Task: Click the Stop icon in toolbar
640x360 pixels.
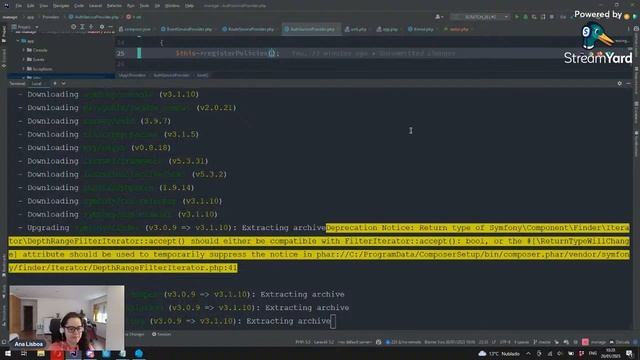Action: coord(552,17)
